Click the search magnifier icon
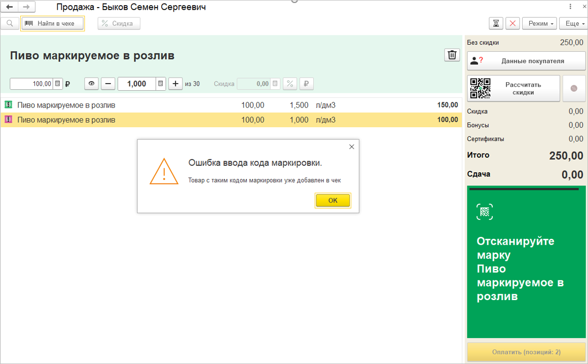This screenshot has width=588, height=364. [10, 23]
